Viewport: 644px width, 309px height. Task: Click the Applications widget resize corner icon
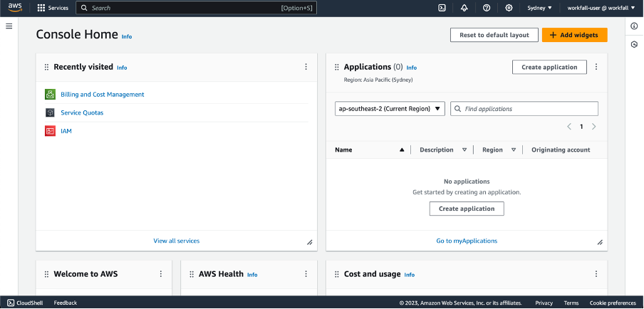tap(600, 243)
